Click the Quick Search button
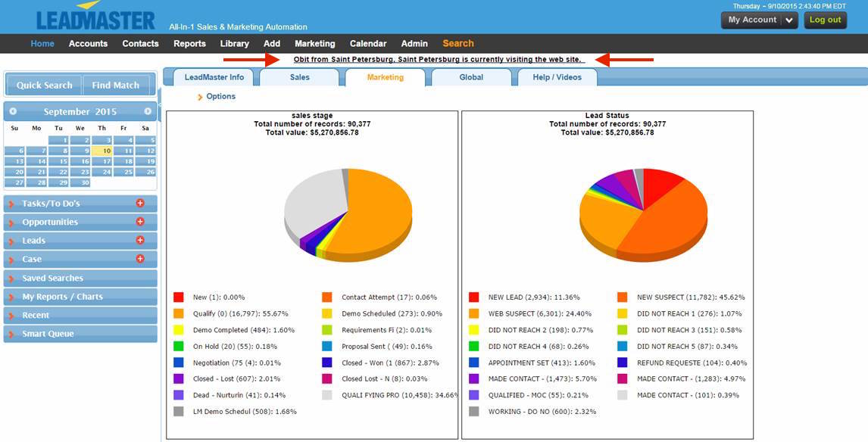 coord(44,86)
